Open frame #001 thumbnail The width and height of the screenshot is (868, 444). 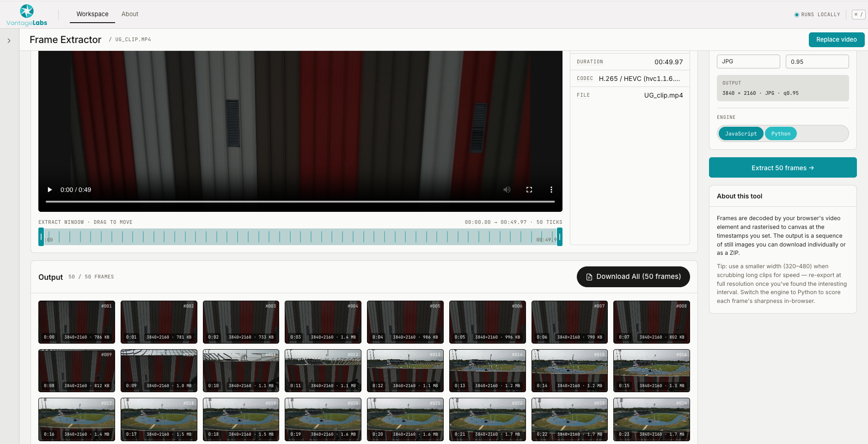tap(77, 322)
